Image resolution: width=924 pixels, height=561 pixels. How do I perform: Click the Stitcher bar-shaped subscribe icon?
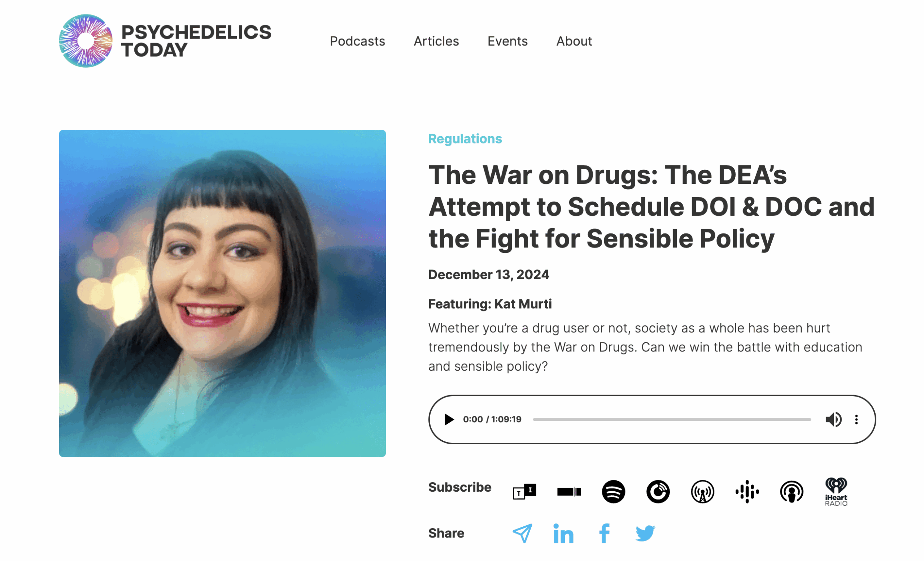(x=569, y=492)
